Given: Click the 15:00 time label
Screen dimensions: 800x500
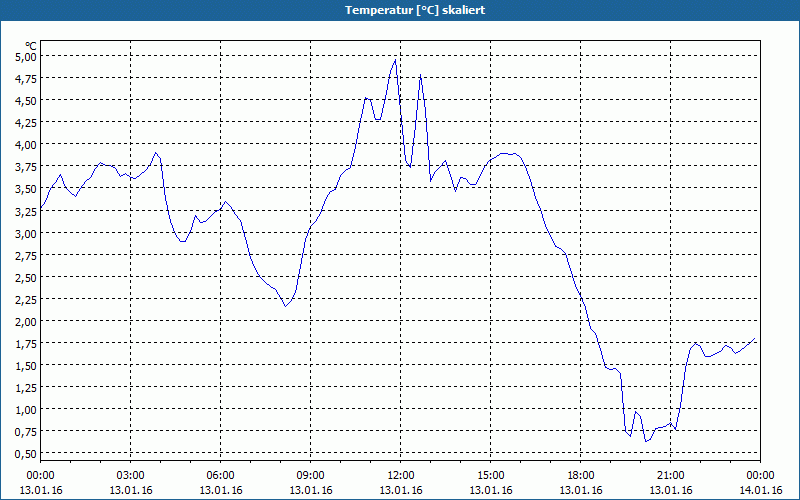Looking at the screenshot, I should pyautogui.click(x=491, y=476).
